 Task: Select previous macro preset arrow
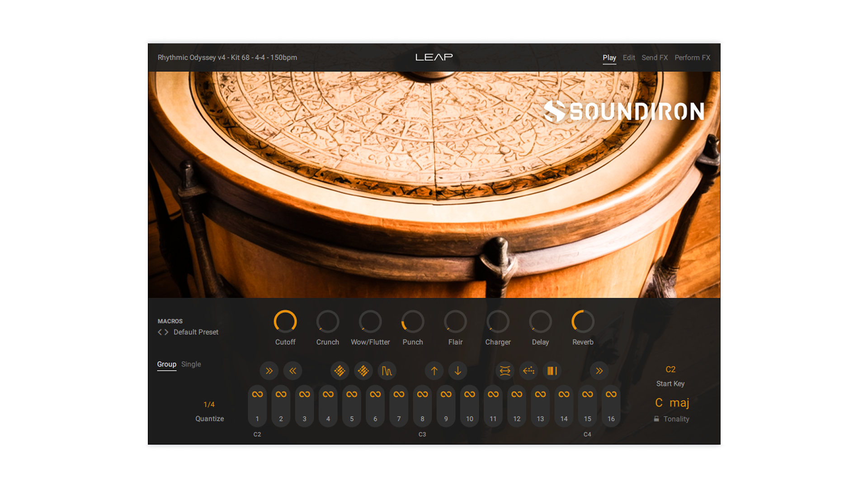tap(160, 332)
